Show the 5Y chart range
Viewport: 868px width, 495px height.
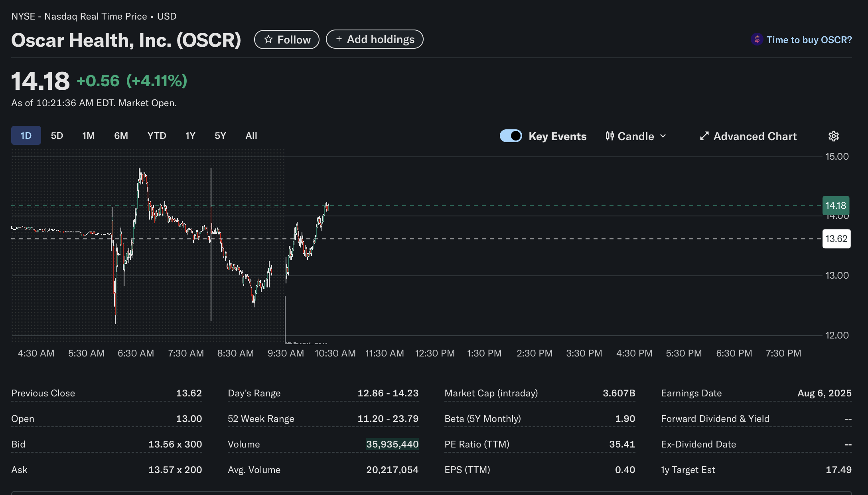point(220,135)
